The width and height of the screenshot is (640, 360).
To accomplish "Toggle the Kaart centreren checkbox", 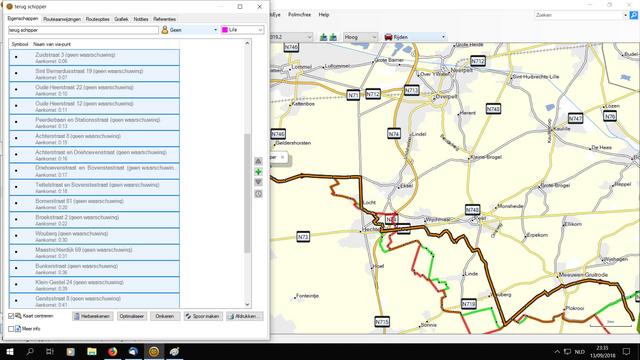I will tap(11, 316).
